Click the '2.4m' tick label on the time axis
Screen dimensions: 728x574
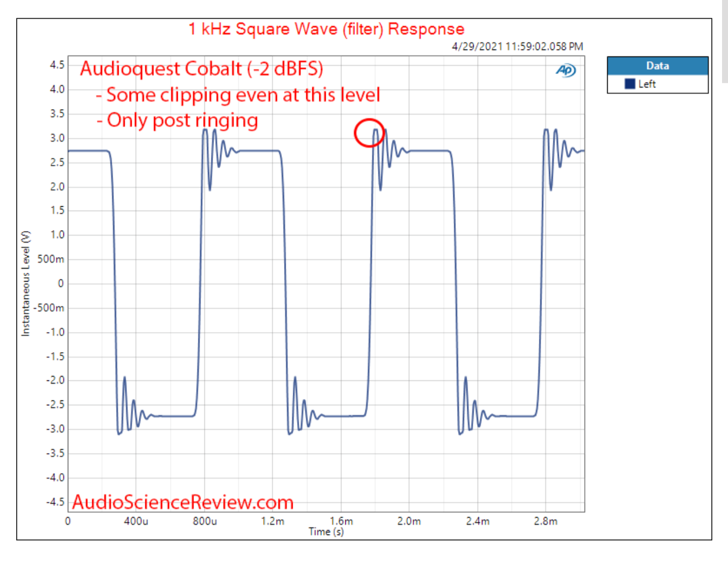[478, 521]
